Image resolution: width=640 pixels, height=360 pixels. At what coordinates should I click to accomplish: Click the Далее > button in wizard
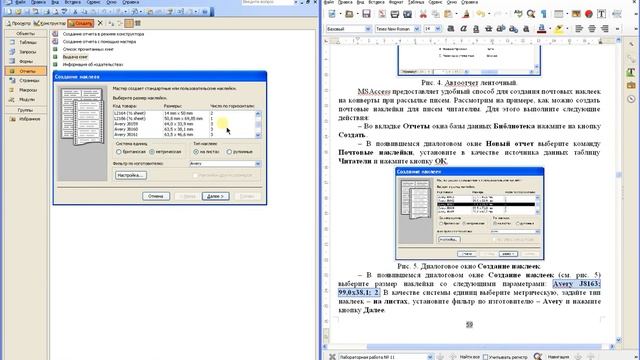(215, 196)
